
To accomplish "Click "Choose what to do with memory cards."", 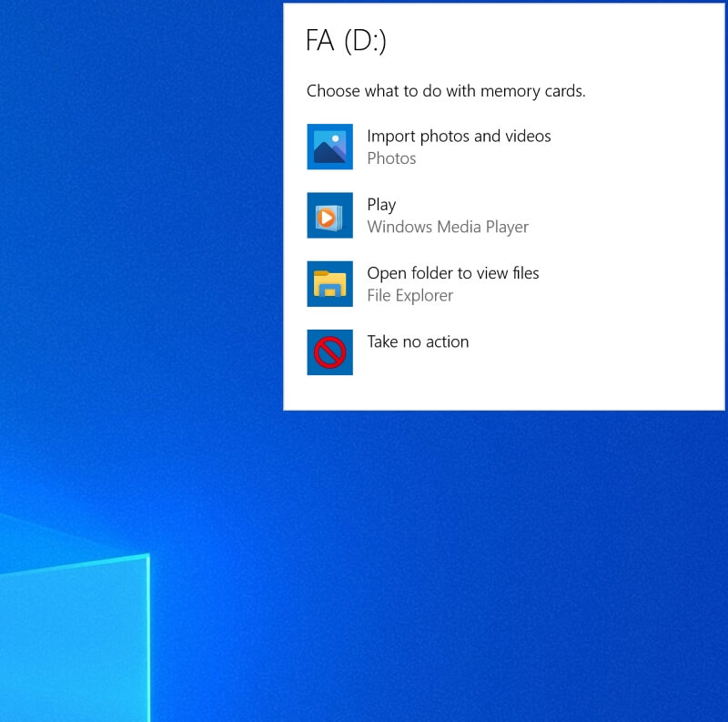I will [x=446, y=91].
